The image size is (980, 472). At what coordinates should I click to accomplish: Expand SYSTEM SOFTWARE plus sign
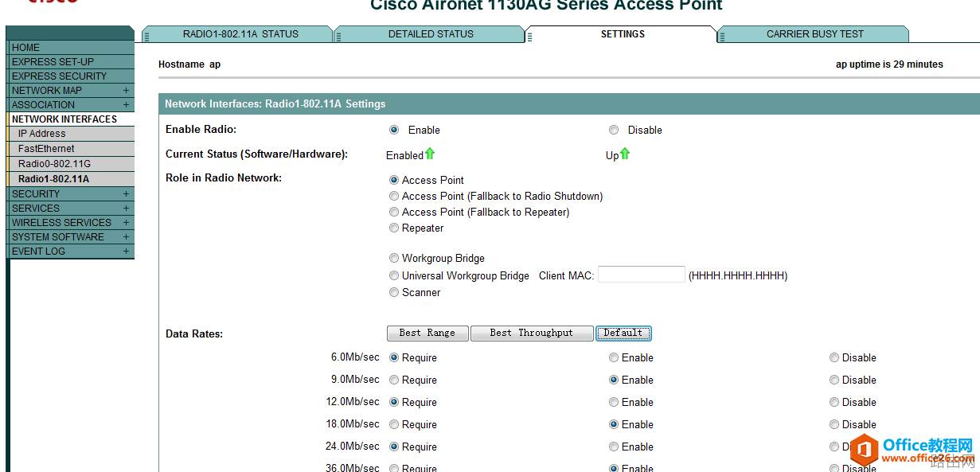point(126,237)
